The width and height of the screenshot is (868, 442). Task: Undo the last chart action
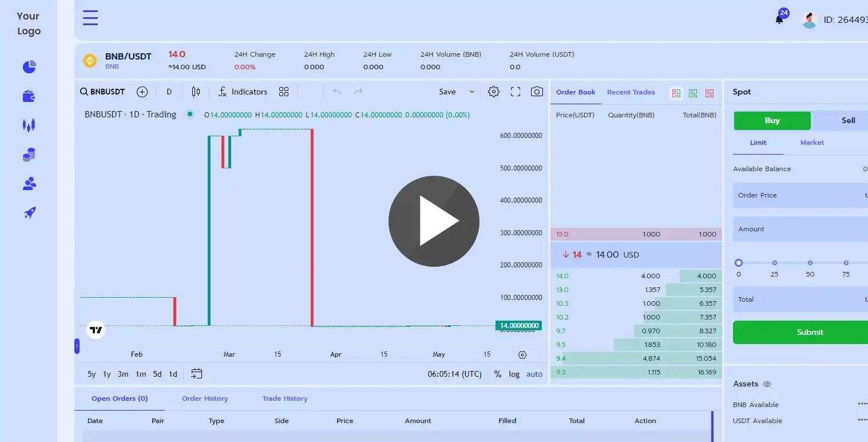coord(336,92)
